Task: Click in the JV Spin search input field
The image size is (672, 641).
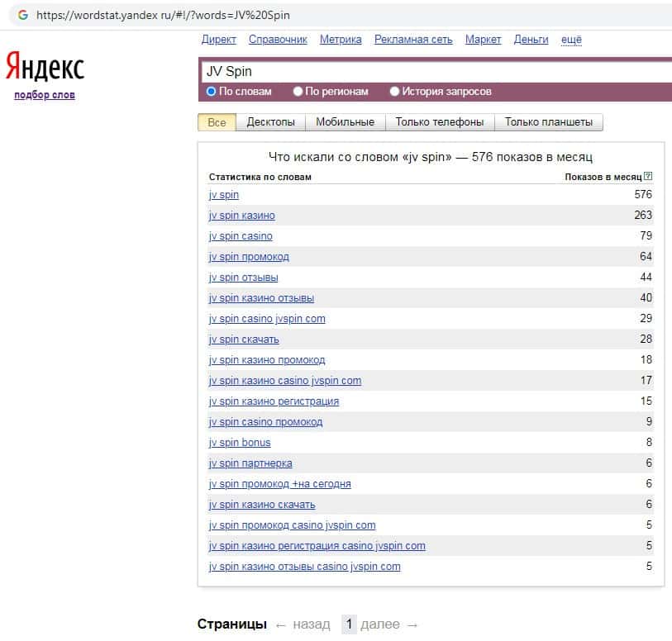Action: [x=430, y=72]
